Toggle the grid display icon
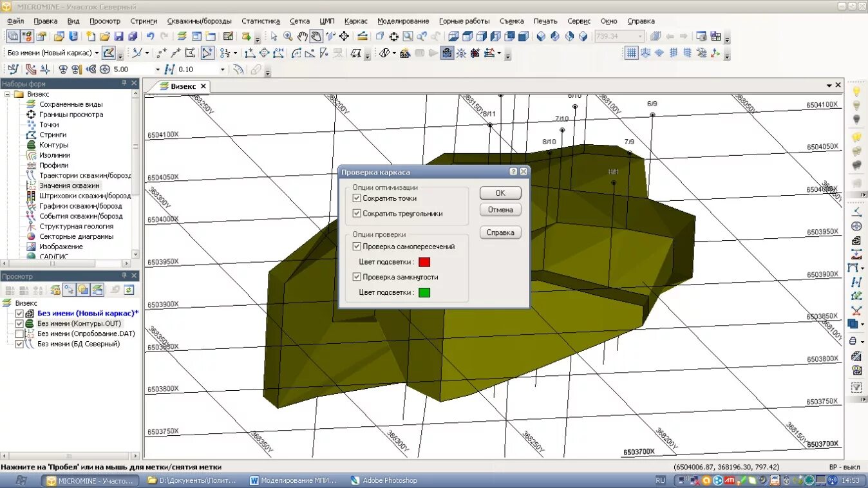The image size is (868, 488). [632, 53]
